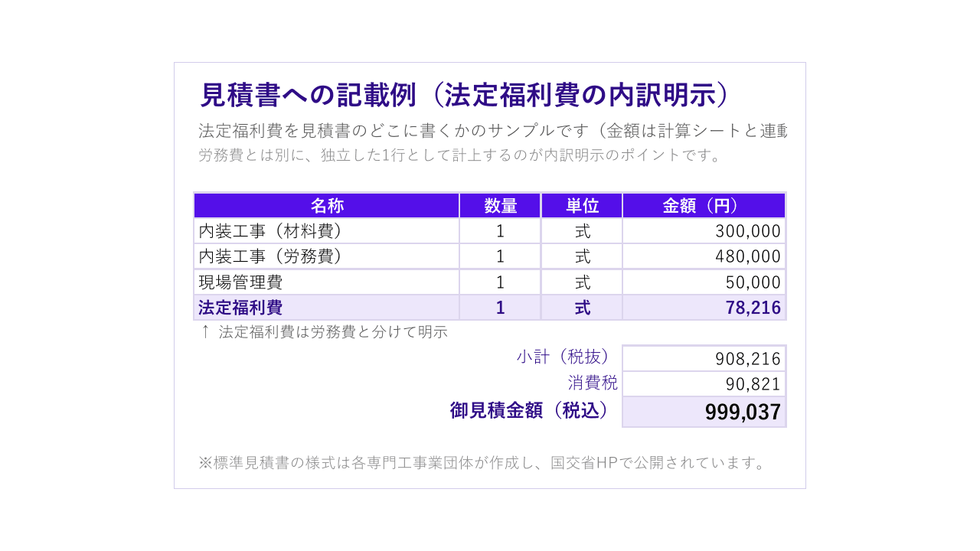980x551 pixels.
Task: Select the 単位 column header
Action: click(582, 206)
